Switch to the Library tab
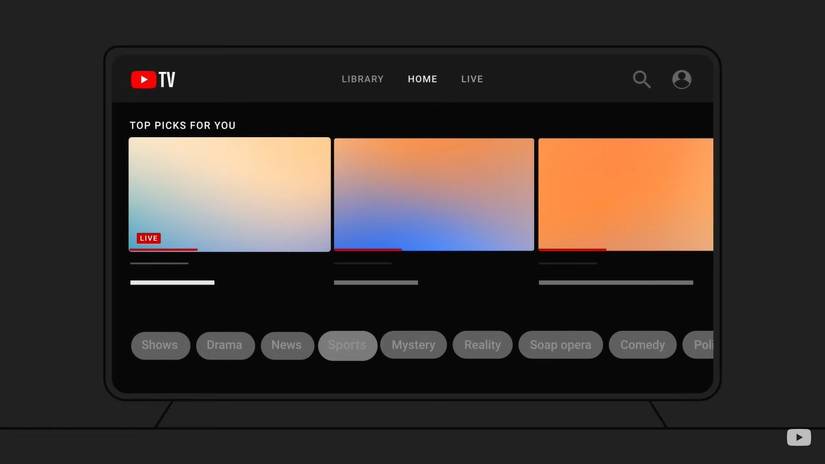Viewport: 825px width, 464px height. 362,79
